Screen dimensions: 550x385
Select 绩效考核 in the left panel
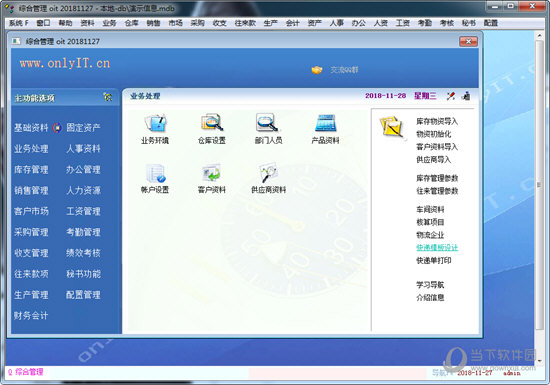click(x=83, y=253)
